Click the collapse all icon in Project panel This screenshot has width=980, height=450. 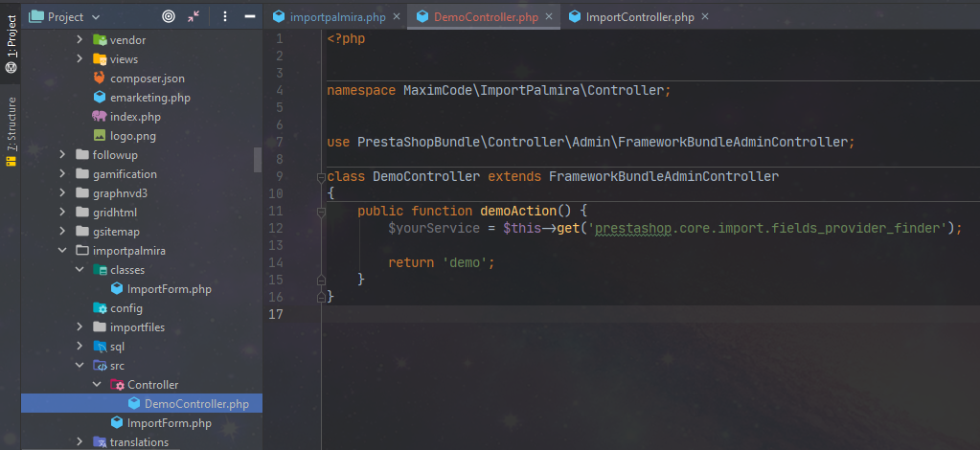click(x=194, y=17)
